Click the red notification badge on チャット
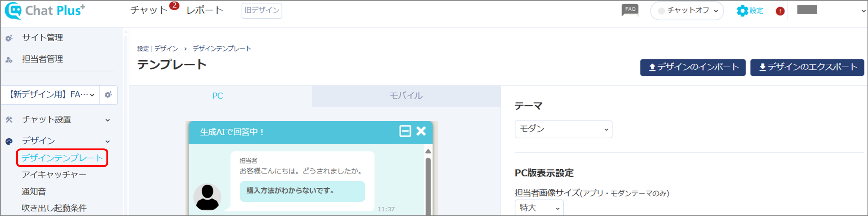 (174, 5)
